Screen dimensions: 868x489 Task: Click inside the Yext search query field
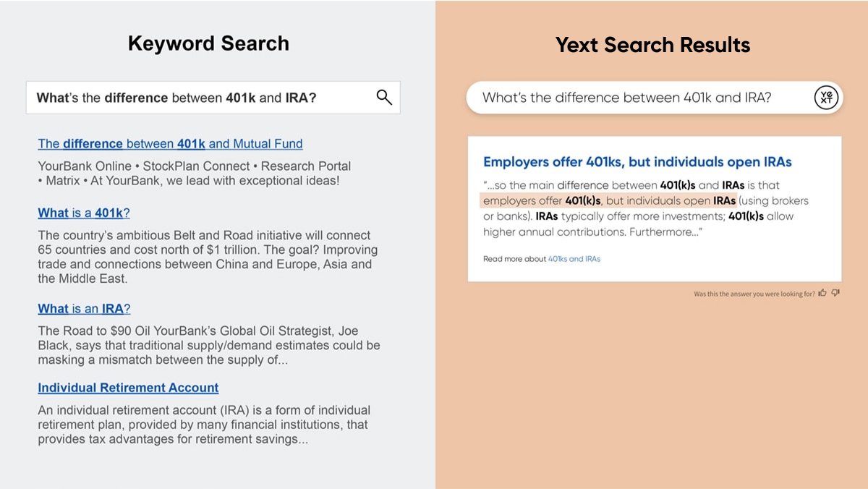[x=655, y=98]
